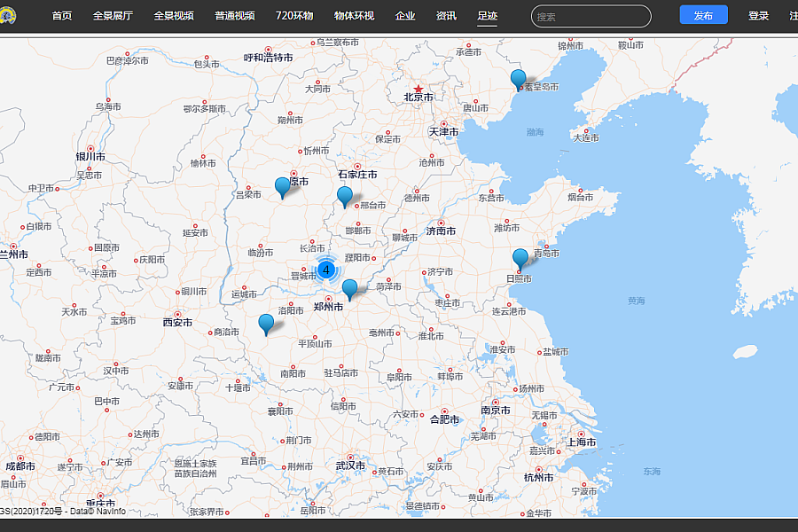Image resolution: width=798 pixels, height=532 pixels.
Task: Open the 企业 page
Action: pyautogui.click(x=405, y=16)
